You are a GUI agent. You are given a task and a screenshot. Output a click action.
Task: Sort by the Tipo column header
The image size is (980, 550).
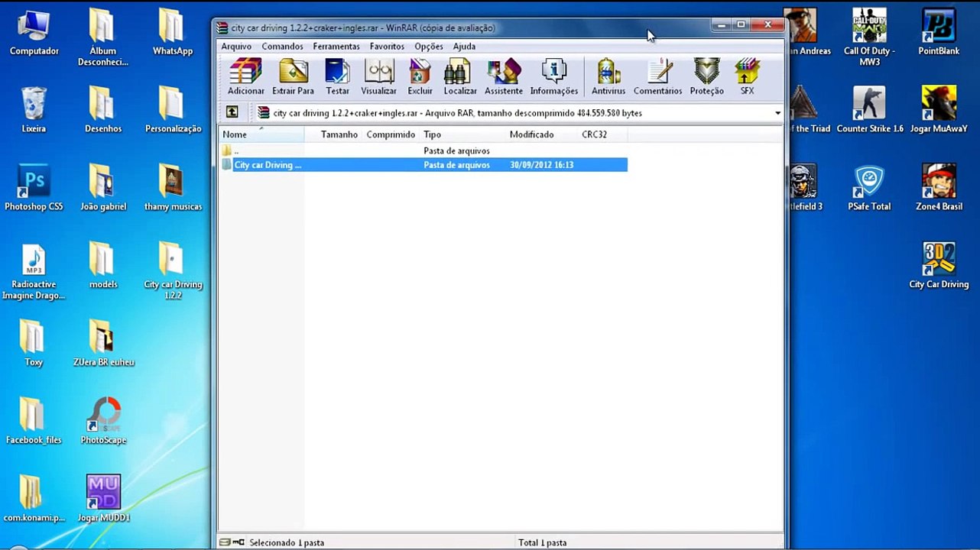pos(462,134)
